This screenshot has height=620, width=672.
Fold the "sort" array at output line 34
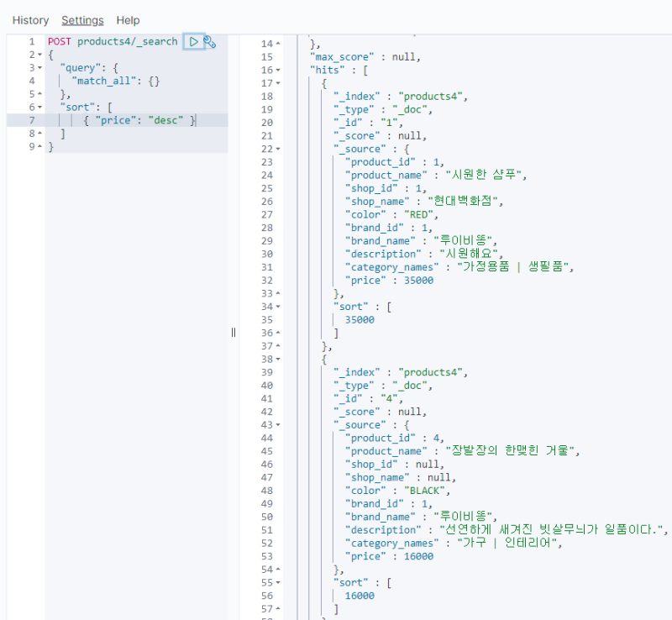(x=278, y=307)
